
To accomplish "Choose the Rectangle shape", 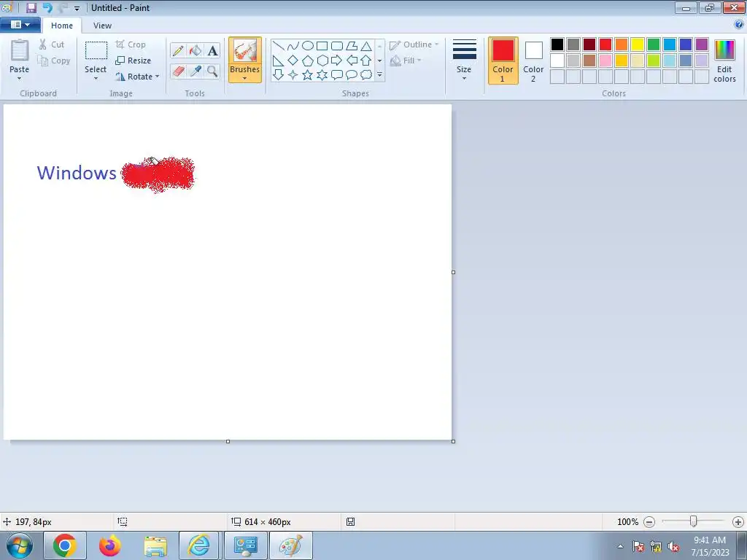I will (x=322, y=46).
